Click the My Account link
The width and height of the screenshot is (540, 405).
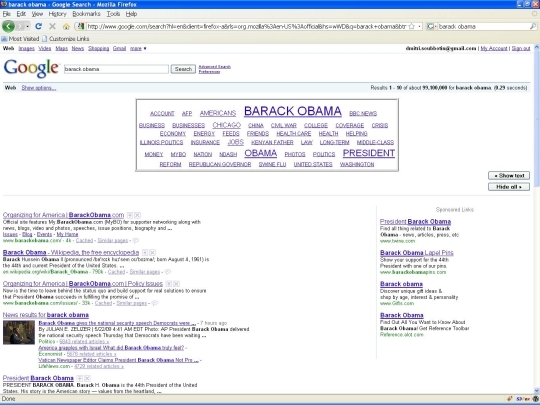click(494, 49)
